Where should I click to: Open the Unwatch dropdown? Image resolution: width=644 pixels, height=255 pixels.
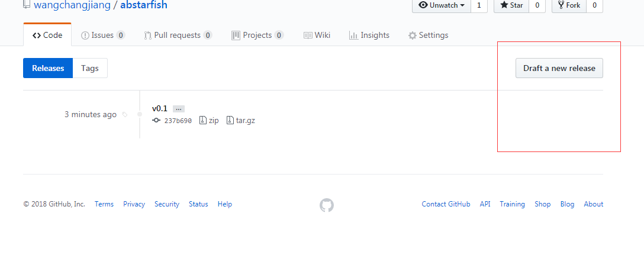442,5
